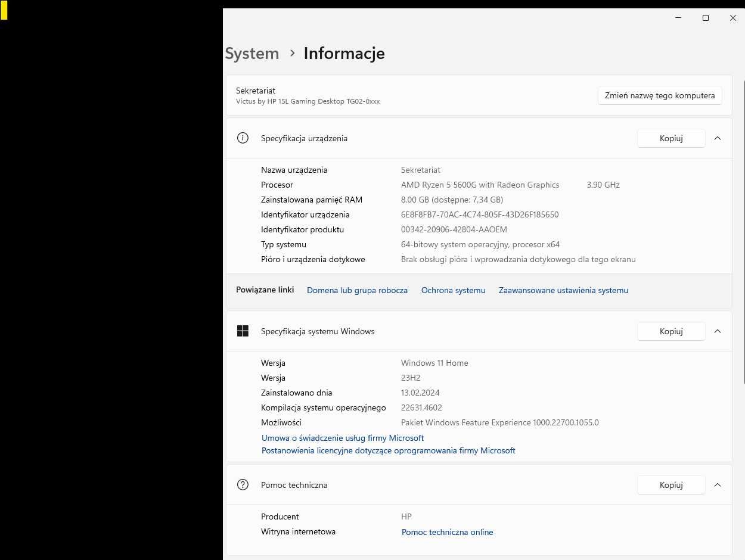Click the Procesor label
This screenshot has width=745, height=560.
[277, 185]
